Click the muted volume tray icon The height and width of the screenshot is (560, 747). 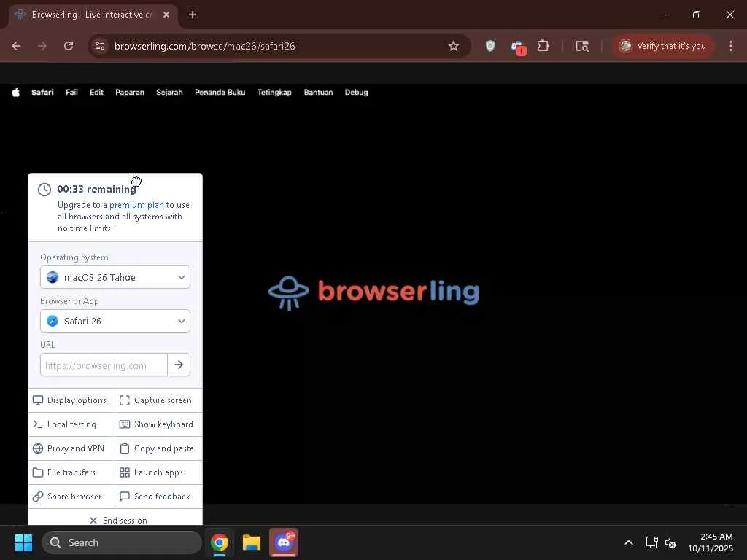pyautogui.click(x=670, y=542)
